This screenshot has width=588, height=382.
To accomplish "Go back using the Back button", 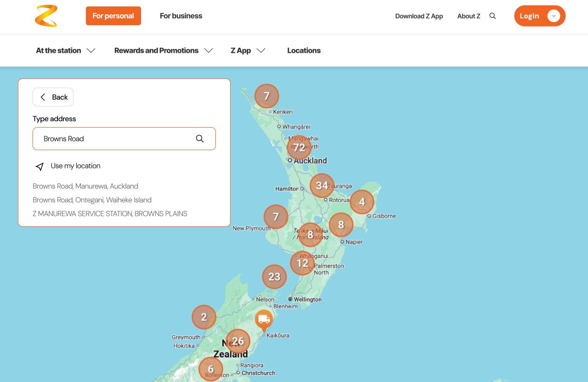I will (x=53, y=97).
